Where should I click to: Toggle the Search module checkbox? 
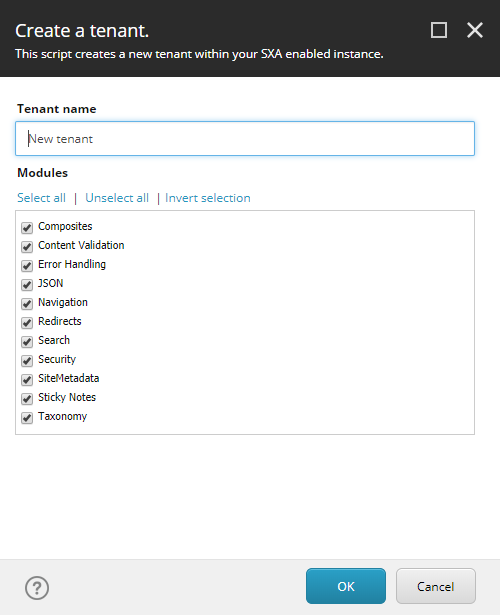[x=27, y=342]
